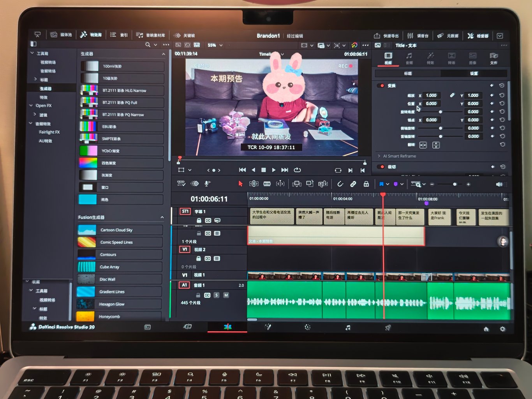Click the 位置 Y value field
The width and height of the screenshot is (532, 399).
[x=473, y=104]
